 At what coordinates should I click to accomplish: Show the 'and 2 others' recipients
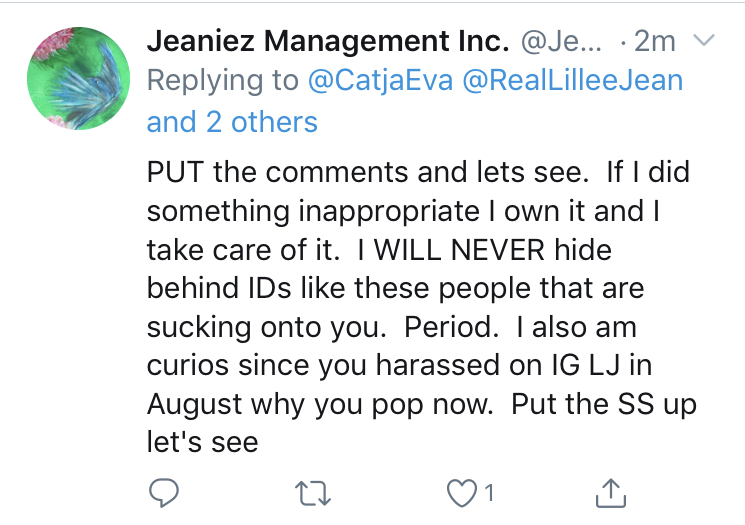232,122
